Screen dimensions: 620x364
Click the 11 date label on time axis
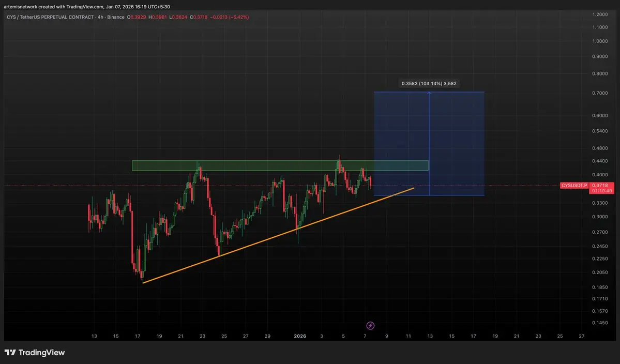pyautogui.click(x=408, y=336)
